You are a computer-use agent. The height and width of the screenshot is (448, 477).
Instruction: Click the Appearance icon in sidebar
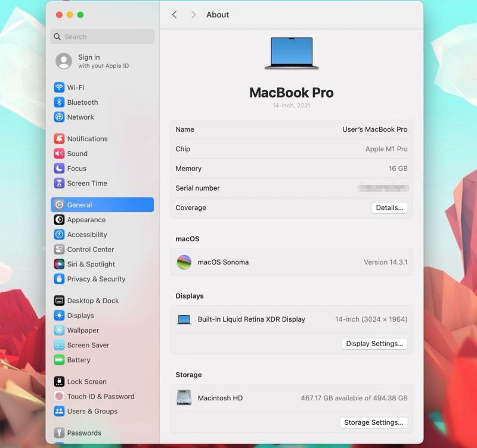pyautogui.click(x=59, y=220)
